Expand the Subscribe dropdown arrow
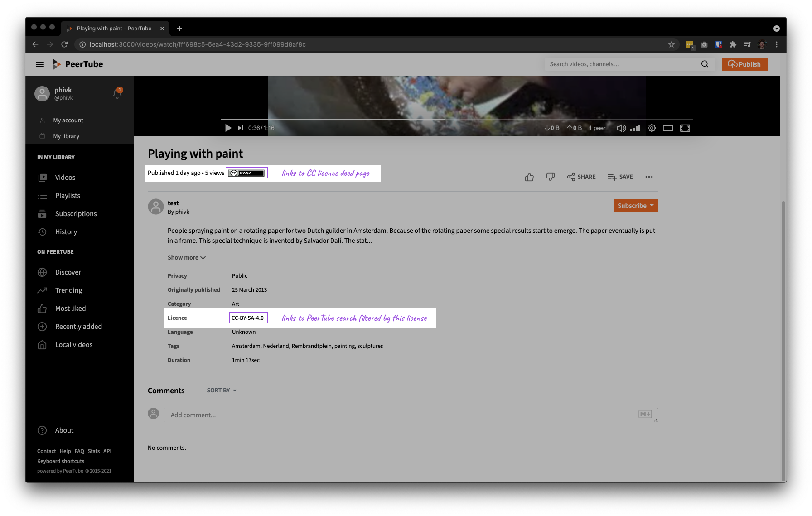This screenshot has width=812, height=516. click(x=652, y=205)
